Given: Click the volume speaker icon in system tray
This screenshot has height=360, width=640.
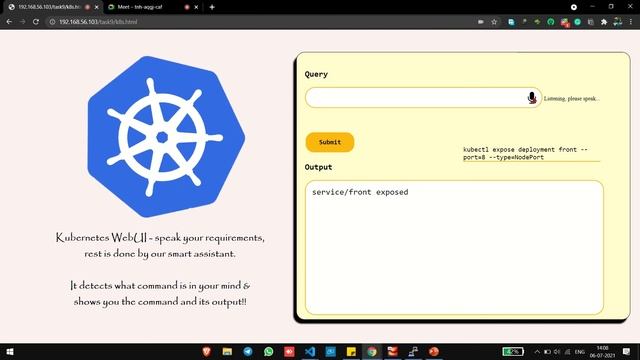Looking at the screenshot, I should point(557,351).
